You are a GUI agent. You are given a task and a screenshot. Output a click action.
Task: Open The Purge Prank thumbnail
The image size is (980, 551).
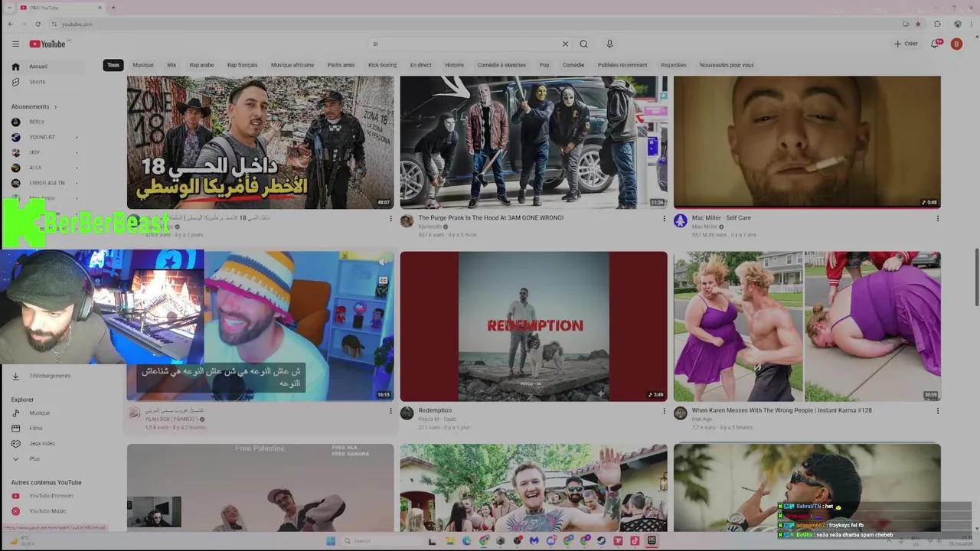click(x=534, y=142)
